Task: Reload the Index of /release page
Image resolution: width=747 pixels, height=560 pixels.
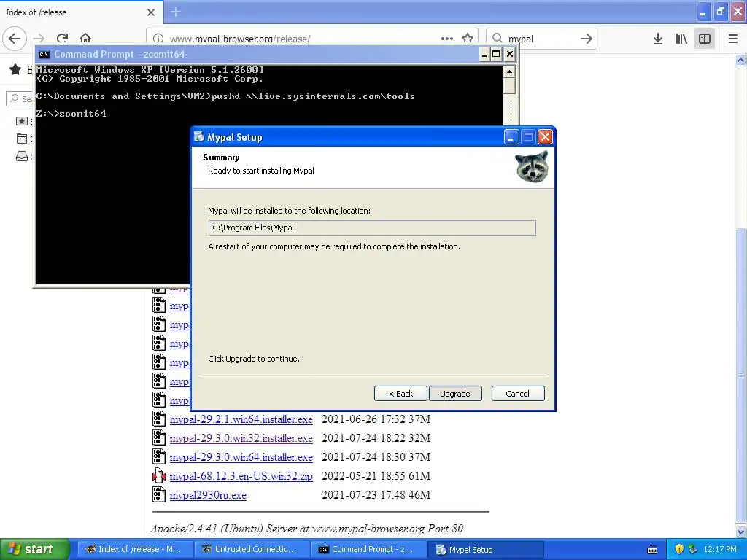Action: click(63, 39)
